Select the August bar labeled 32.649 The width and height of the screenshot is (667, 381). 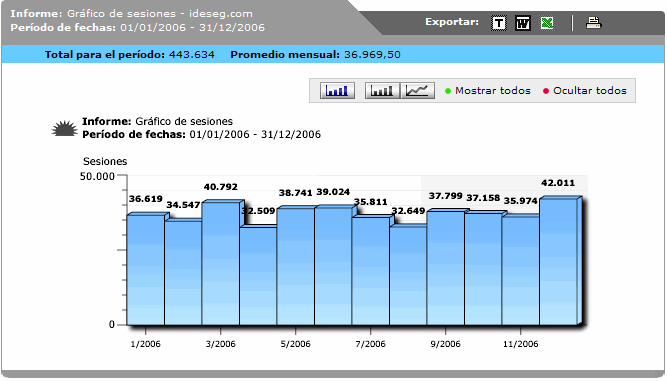[x=408, y=276]
